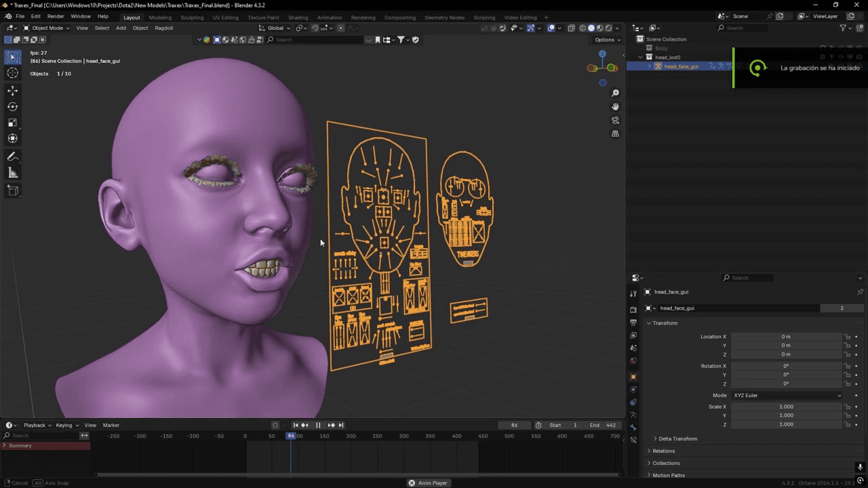This screenshot has width=868, height=488.
Task: Toggle the Scale Z lock
Action: [847, 424]
